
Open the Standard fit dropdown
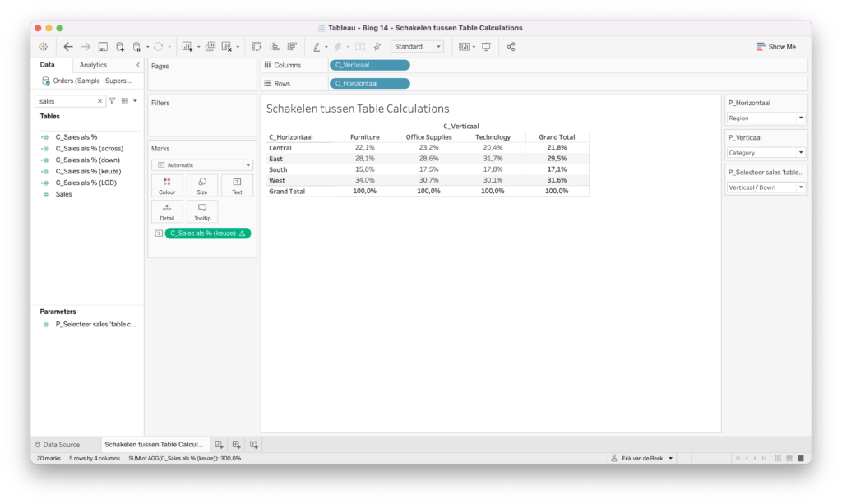[417, 47]
